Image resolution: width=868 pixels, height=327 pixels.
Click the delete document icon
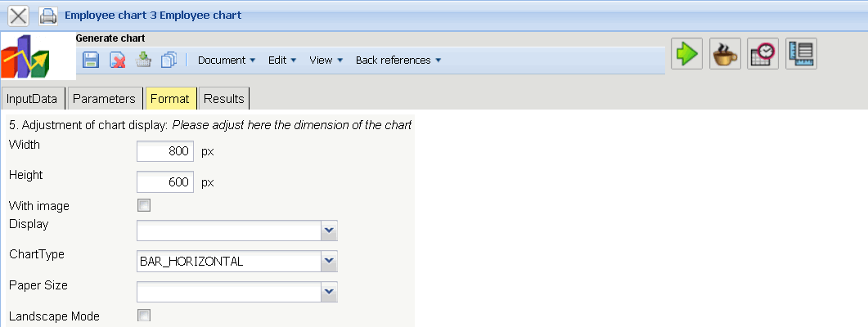(x=118, y=60)
